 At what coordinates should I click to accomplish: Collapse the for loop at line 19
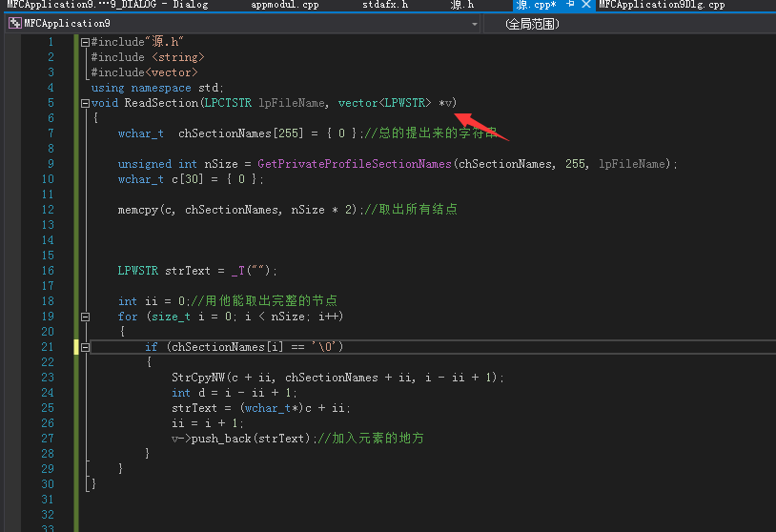(85, 317)
